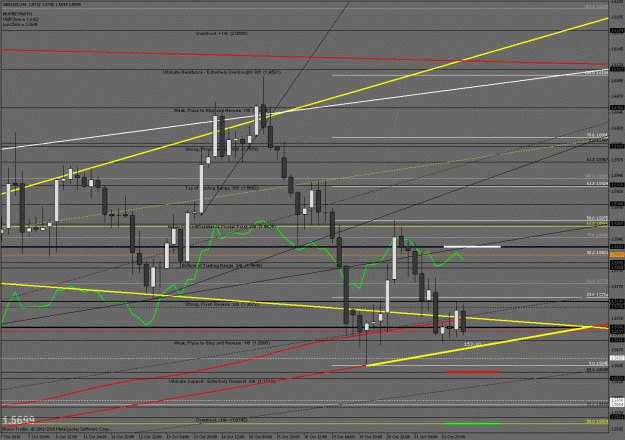Click the orange current price tag on axis
This screenshot has width=625, height=440.
click(617, 254)
